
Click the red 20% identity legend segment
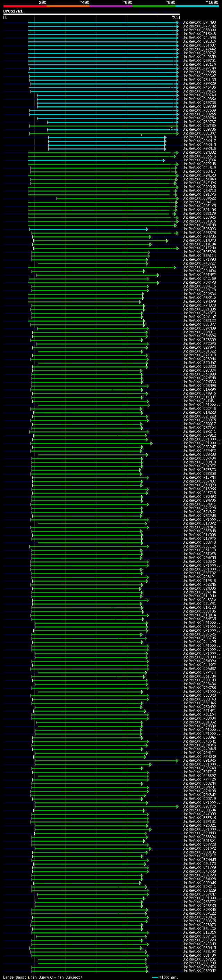pyautogui.click(x=25, y=6)
